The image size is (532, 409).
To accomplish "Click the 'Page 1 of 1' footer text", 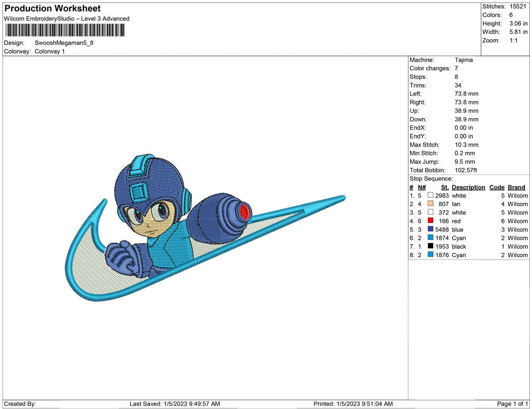I will 512,404.
